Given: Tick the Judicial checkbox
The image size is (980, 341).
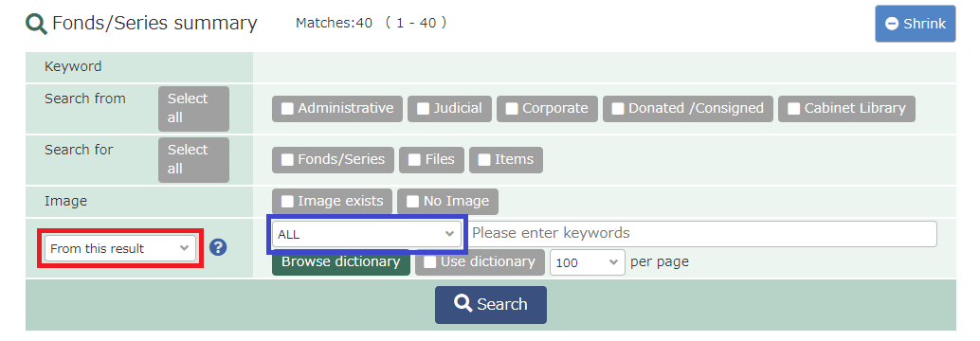Looking at the screenshot, I should [423, 109].
